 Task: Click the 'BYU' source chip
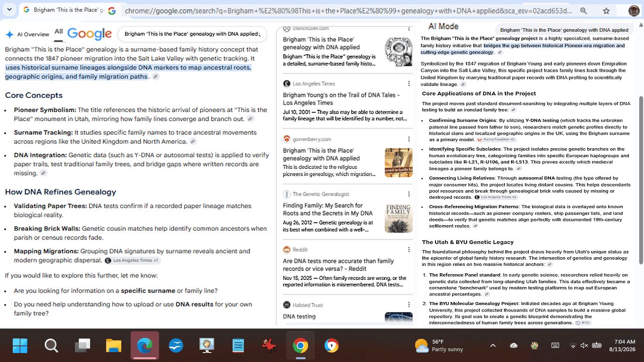(x=583, y=323)
